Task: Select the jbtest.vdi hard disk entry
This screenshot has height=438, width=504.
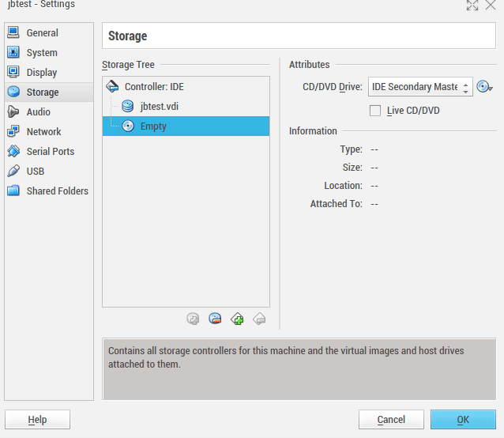Action: pyautogui.click(x=186, y=106)
